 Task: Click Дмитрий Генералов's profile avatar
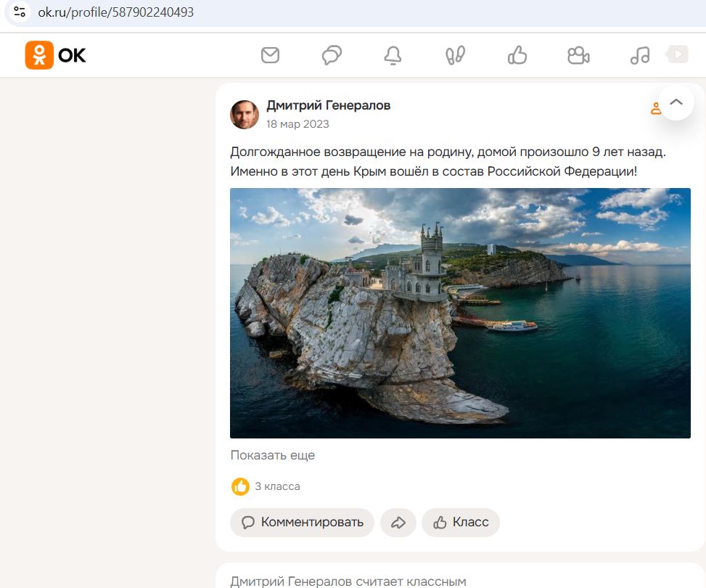pos(245,115)
